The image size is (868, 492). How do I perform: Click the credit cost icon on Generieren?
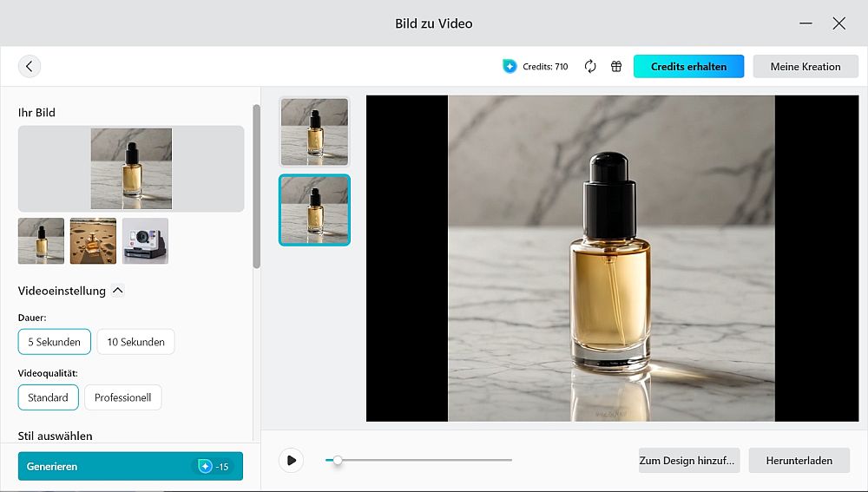(x=206, y=467)
